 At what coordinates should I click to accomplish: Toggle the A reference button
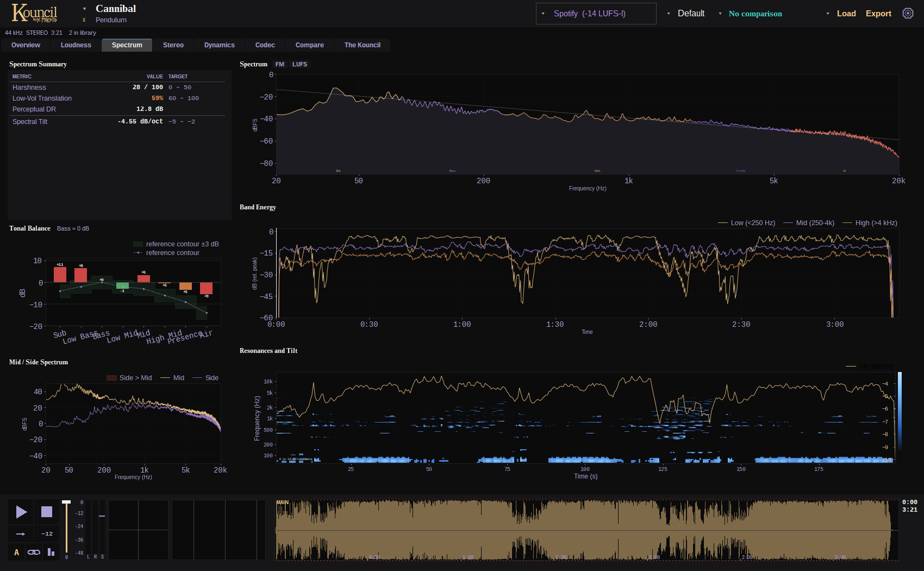(x=16, y=553)
